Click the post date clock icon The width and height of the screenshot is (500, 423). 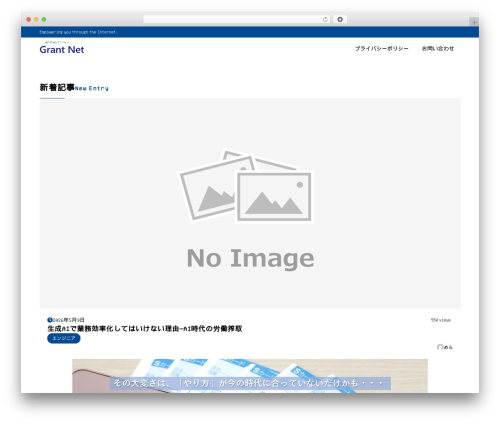[50, 320]
